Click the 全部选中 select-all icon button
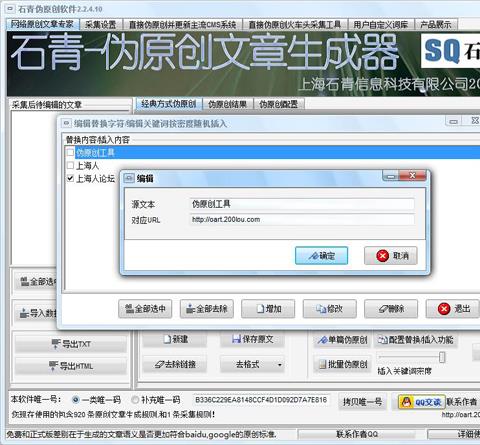Image resolution: width=480 pixels, height=445 pixels. click(145, 309)
